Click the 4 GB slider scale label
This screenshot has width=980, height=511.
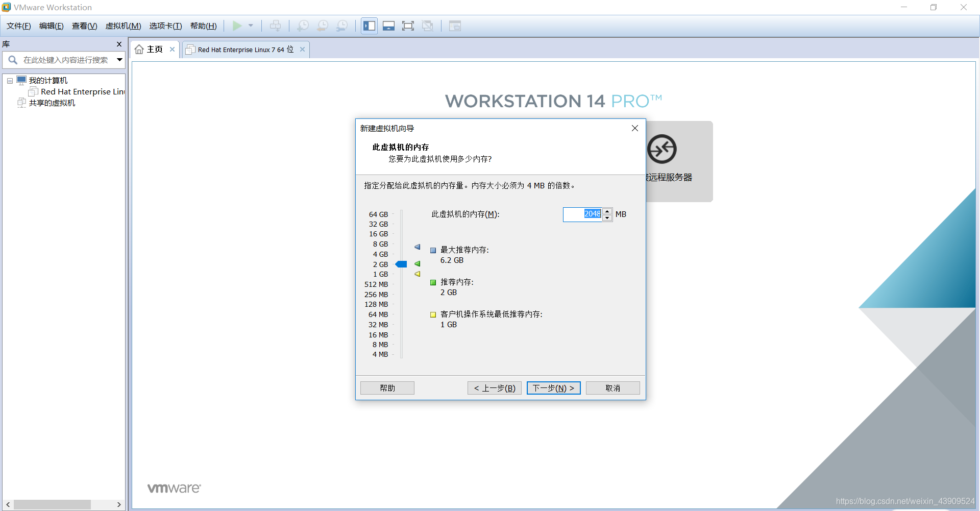[381, 254]
